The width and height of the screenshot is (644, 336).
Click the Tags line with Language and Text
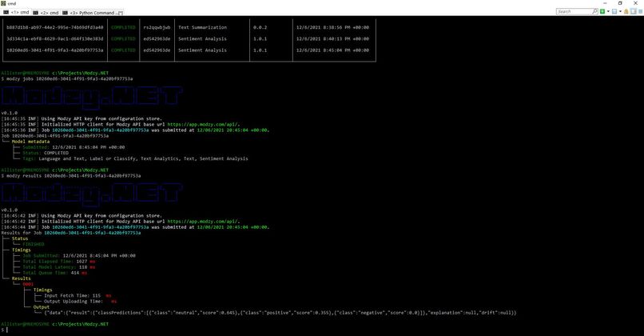pyautogui.click(x=135, y=158)
